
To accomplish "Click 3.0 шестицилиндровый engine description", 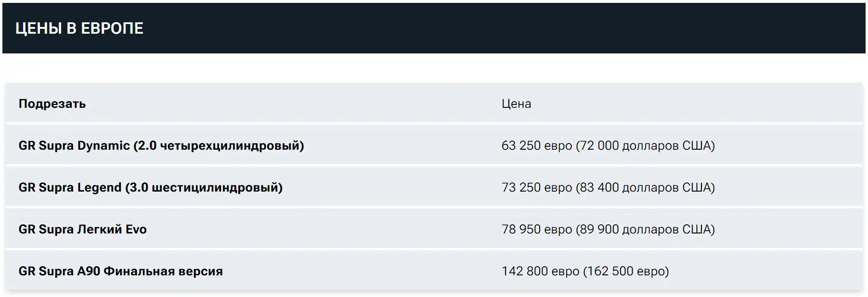I will click(204, 187).
